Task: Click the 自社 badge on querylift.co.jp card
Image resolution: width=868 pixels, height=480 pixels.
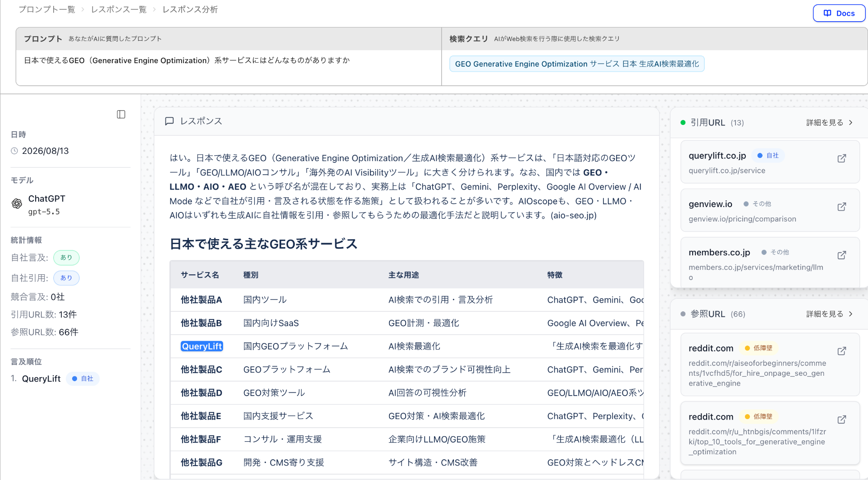Action: (x=768, y=156)
